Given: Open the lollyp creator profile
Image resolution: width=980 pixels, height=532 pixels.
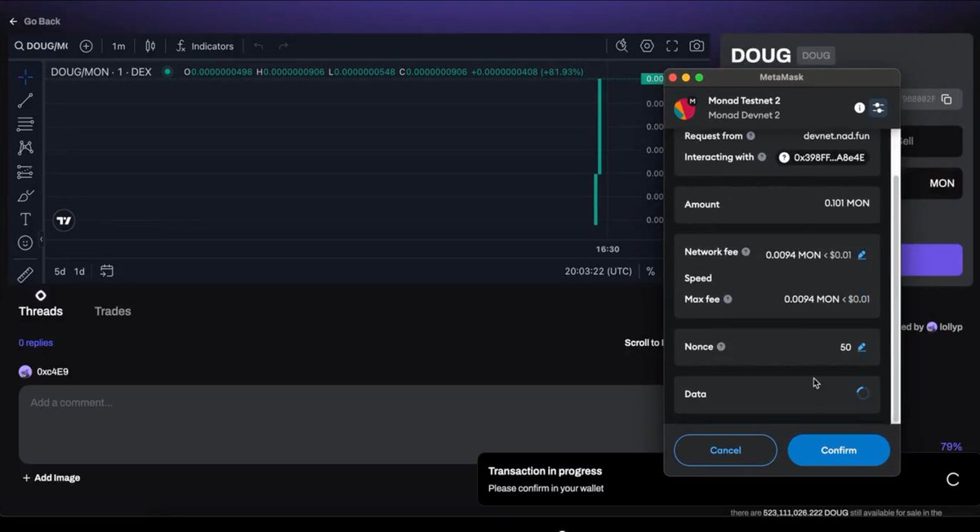Looking at the screenshot, I should click(x=946, y=326).
